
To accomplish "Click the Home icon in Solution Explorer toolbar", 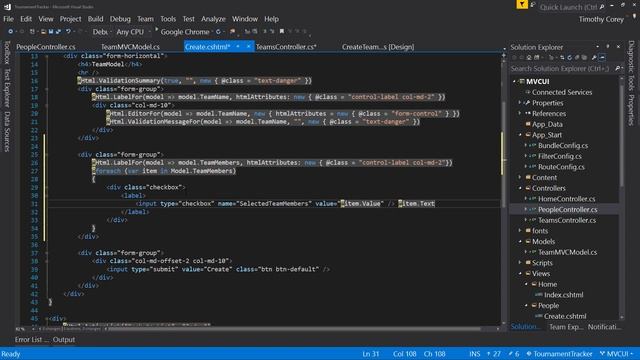I will [x=529, y=58].
